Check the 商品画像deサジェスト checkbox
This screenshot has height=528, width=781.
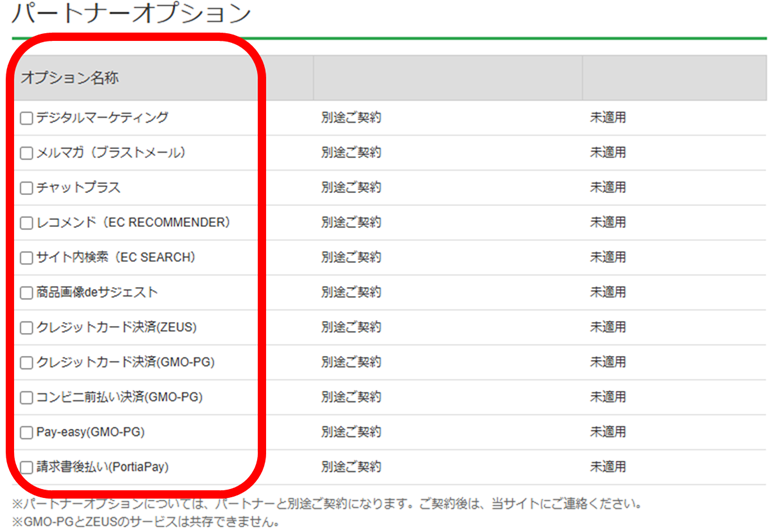pyautogui.click(x=27, y=293)
